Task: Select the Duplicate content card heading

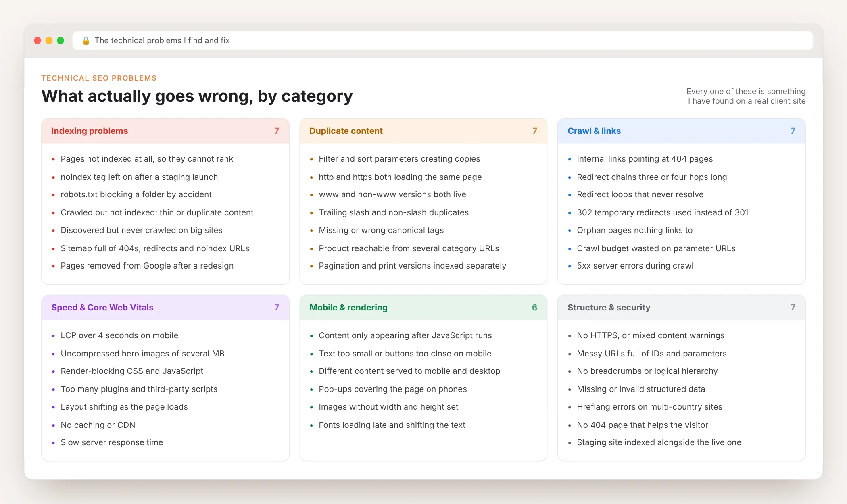Action: coord(346,131)
